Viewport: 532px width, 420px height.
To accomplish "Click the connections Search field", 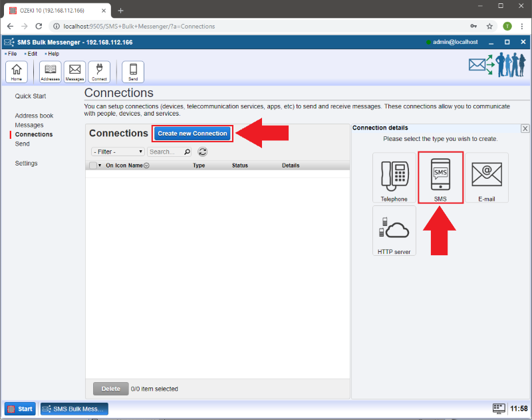I will tap(166, 152).
